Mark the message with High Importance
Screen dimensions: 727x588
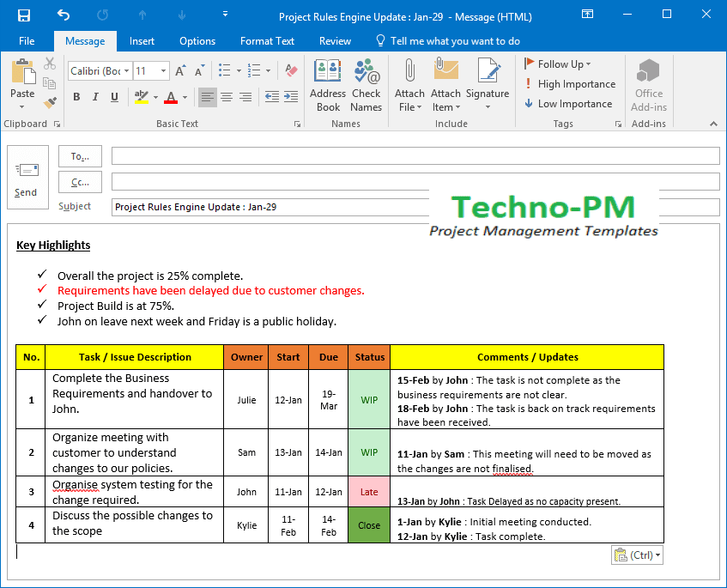pyautogui.click(x=568, y=83)
